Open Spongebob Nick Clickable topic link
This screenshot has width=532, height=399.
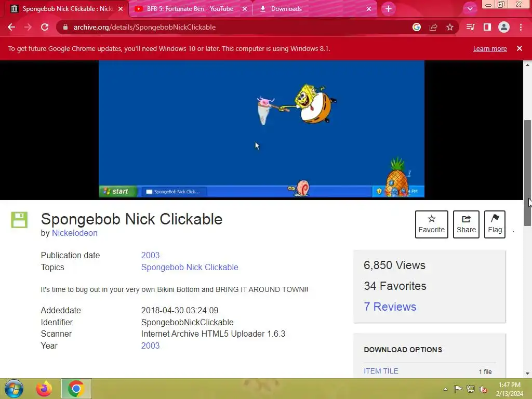point(190,268)
